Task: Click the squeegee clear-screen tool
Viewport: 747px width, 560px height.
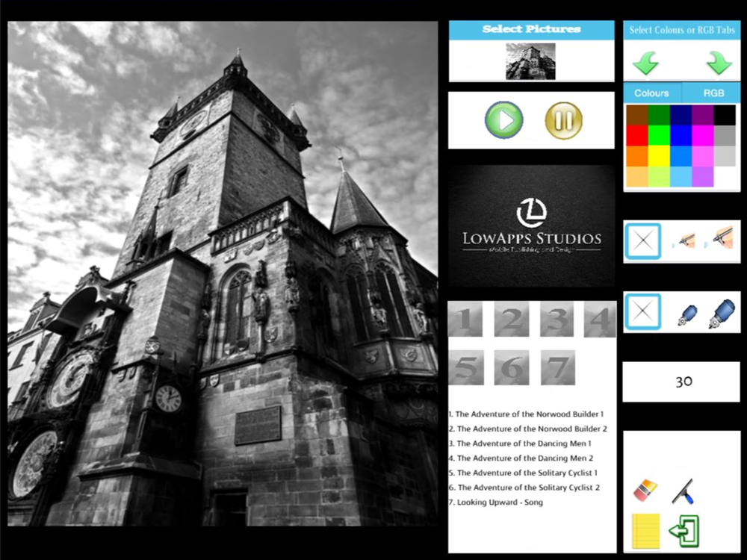Action: [684, 491]
